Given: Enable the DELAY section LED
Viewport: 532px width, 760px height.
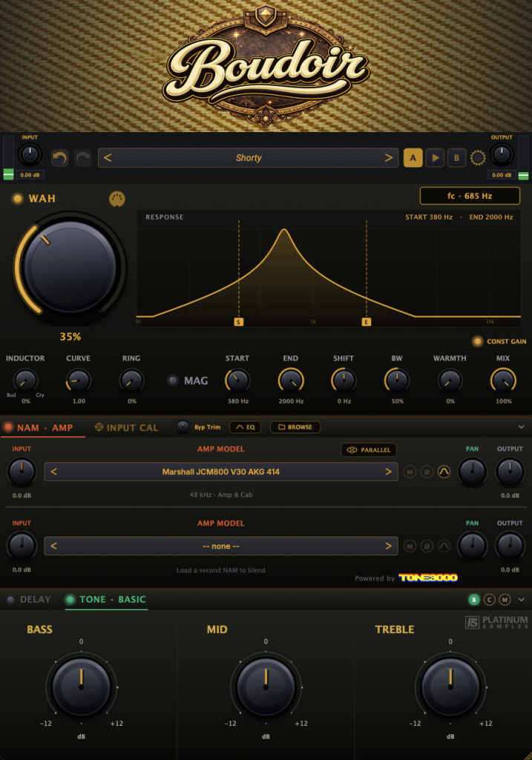Looking at the screenshot, I should click(10, 600).
